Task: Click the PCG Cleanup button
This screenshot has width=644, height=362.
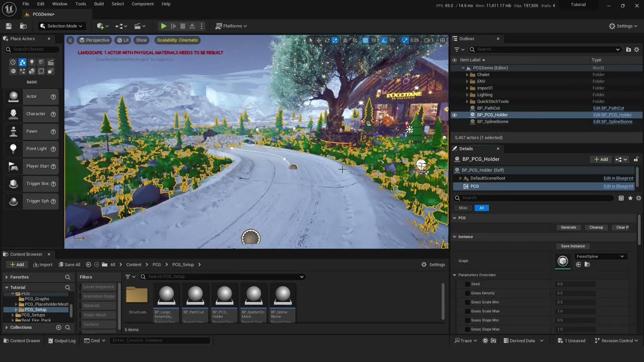Action: point(596,227)
